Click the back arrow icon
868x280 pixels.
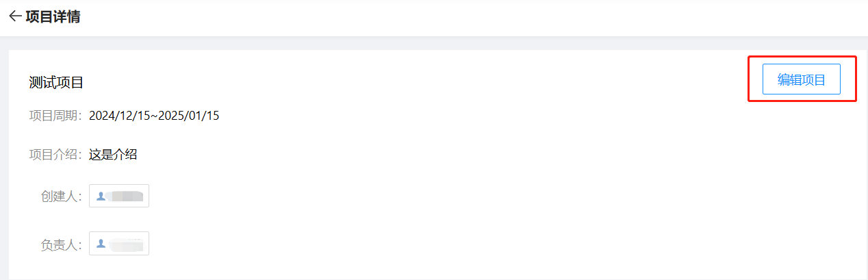(14, 17)
